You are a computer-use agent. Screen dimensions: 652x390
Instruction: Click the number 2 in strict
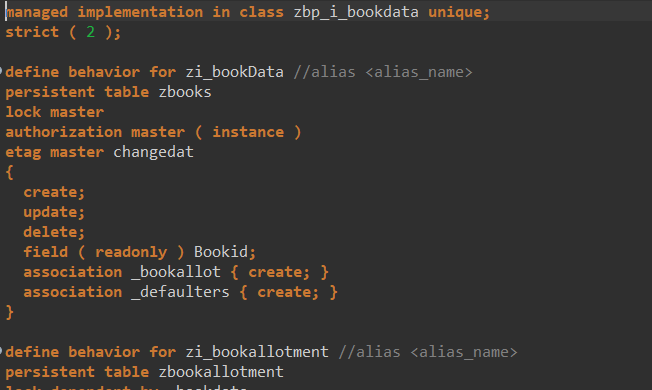coord(90,32)
